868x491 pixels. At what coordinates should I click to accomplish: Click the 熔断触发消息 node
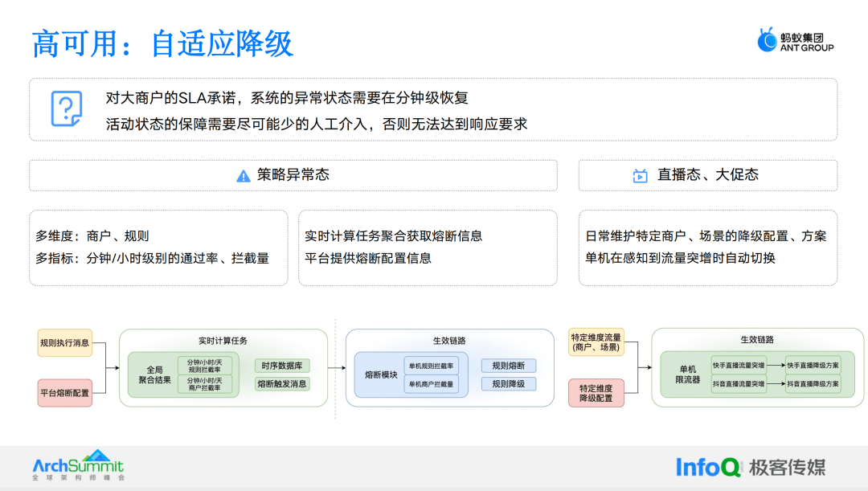point(282,384)
